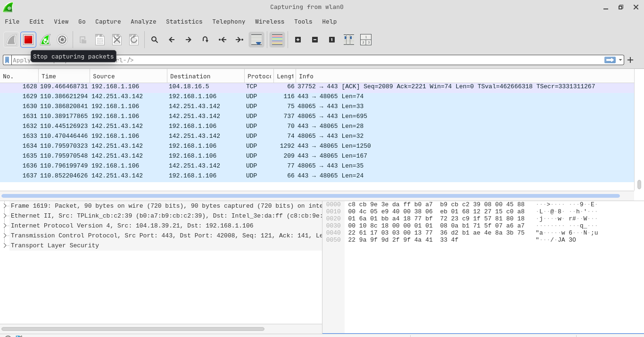
Task: Open the Telephony menu
Action: click(229, 21)
